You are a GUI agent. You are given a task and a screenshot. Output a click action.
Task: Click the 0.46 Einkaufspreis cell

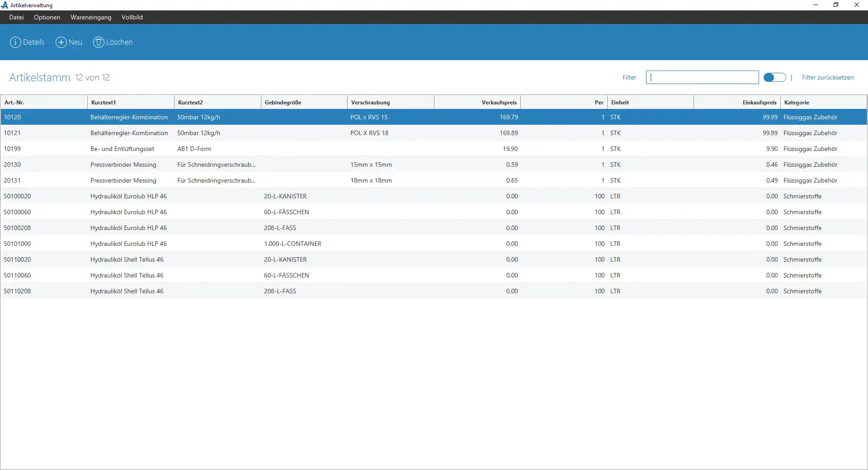click(772, 164)
